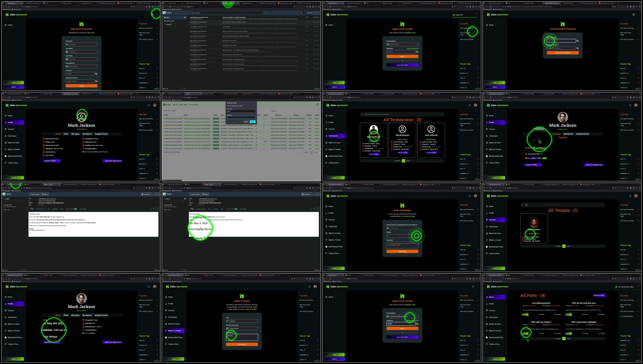This screenshot has height=364, width=643.
Task: Click Give me a Rating under Mia Rodriguez
Action: pos(402,152)
